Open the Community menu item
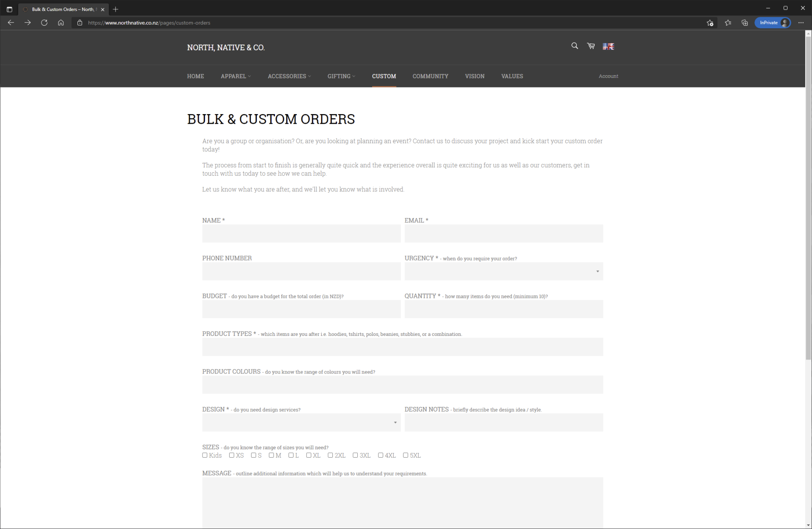Viewport: 812px width, 529px height. pyautogui.click(x=430, y=76)
